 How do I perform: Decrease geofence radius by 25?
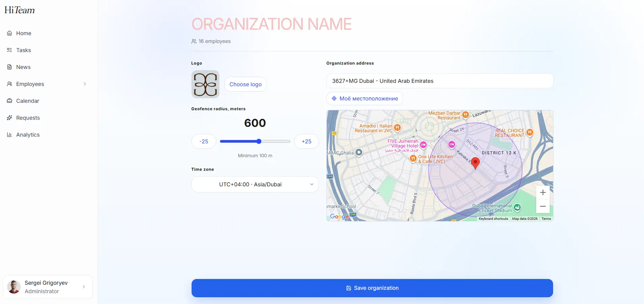point(204,141)
